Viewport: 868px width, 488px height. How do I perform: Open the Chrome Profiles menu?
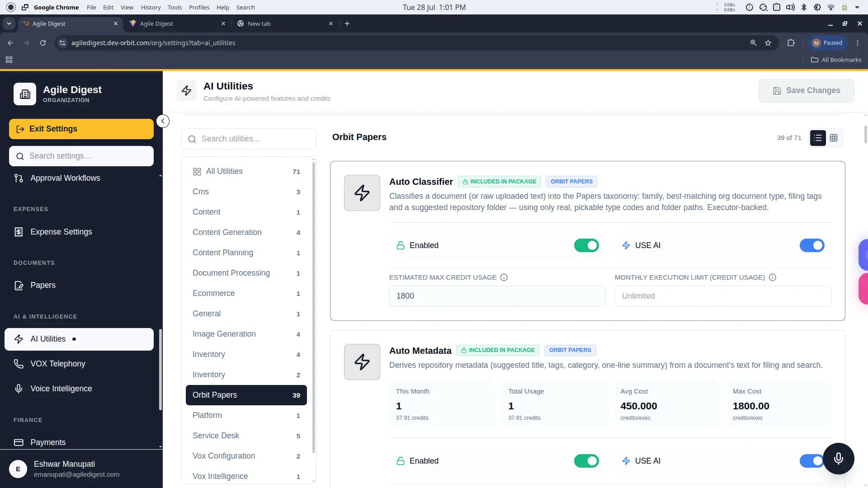tap(199, 7)
